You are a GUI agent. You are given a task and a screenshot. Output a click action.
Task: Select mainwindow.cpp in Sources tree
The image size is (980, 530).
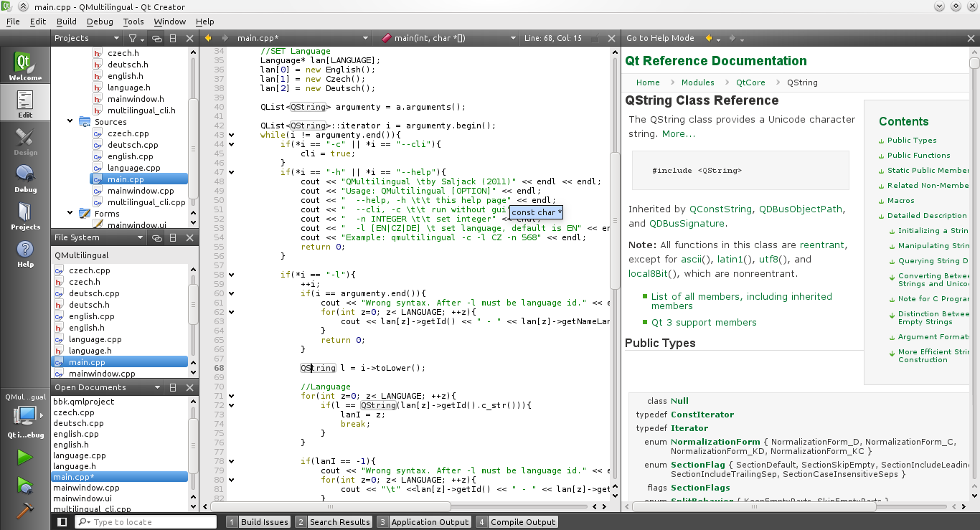[x=141, y=191]
